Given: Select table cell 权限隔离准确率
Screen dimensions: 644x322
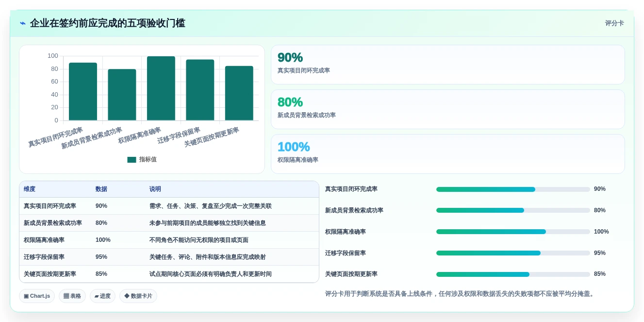Looking at the screenshot, I should pos(44,240).
